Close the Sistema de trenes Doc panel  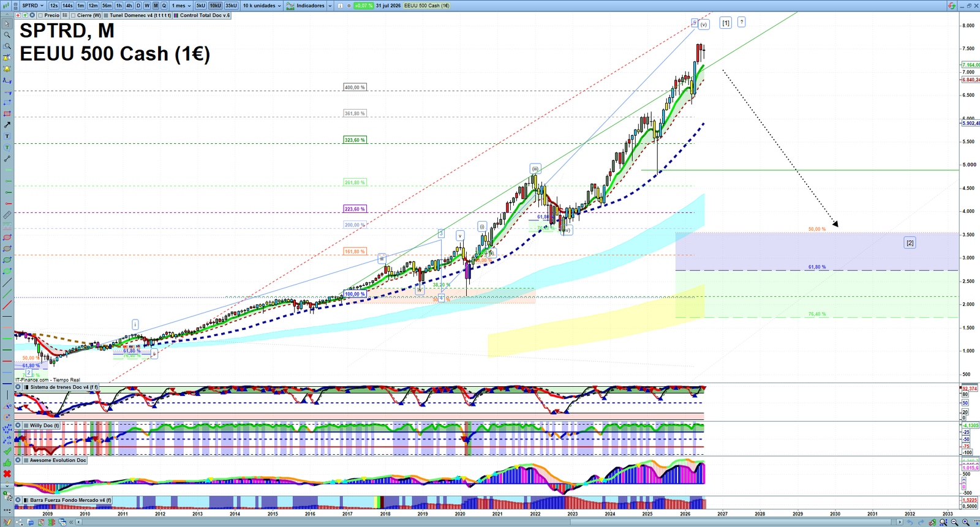(18, 387)
